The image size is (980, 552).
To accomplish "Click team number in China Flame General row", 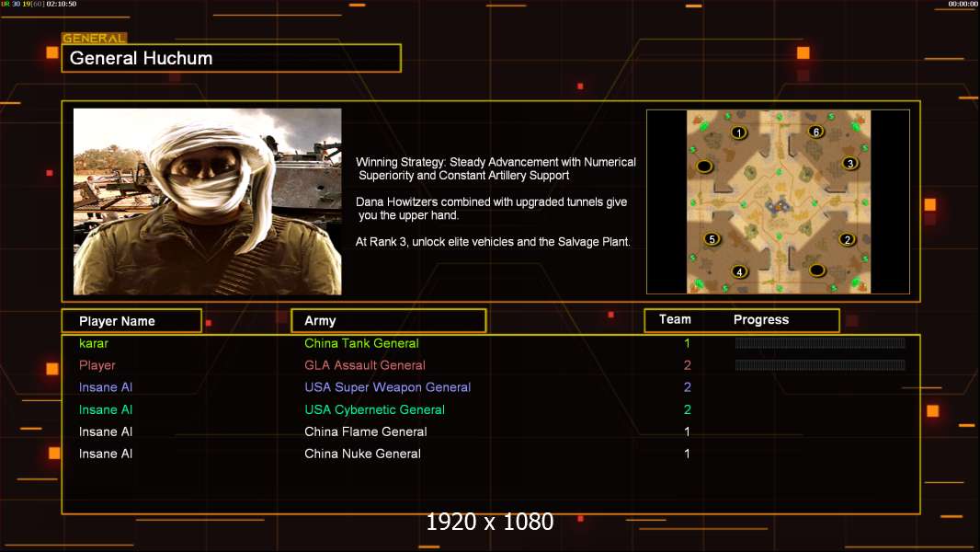I will point(687,431).
